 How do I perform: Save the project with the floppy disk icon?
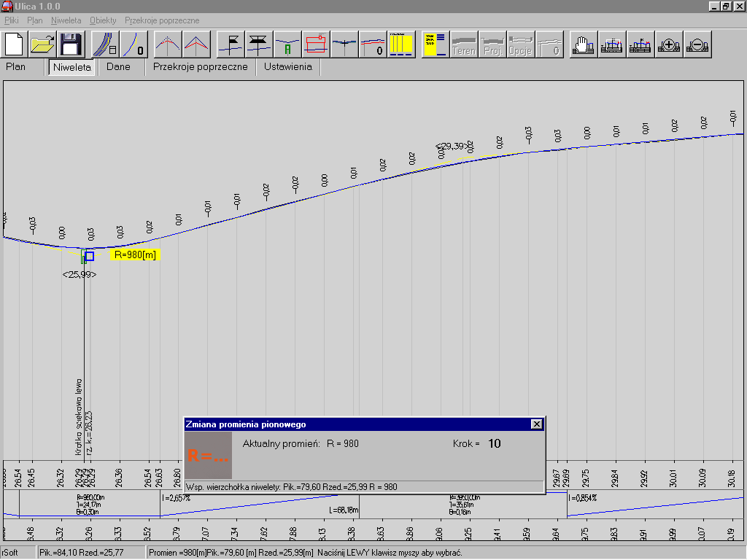pyautogui.click(x=71, y=44)
